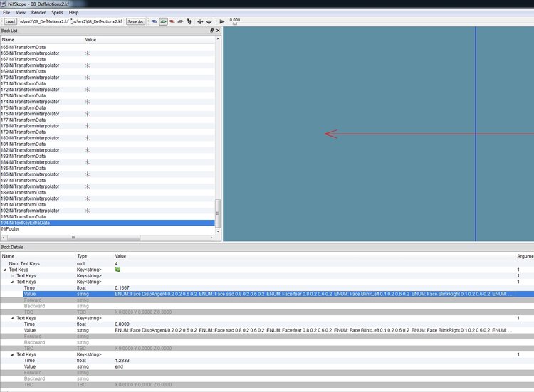Click the flip view icon in the toolbar
This screenshot has height=392, width=534.
point(189,21)
